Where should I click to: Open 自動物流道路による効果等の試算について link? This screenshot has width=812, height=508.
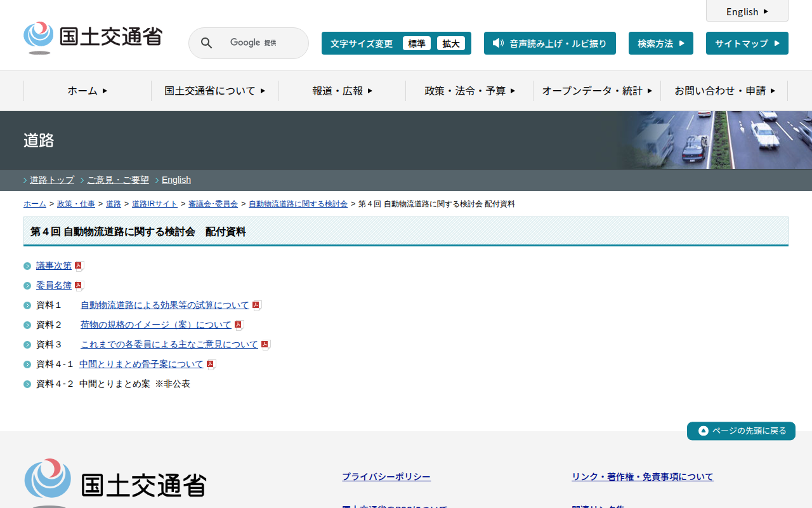[165, 305]
